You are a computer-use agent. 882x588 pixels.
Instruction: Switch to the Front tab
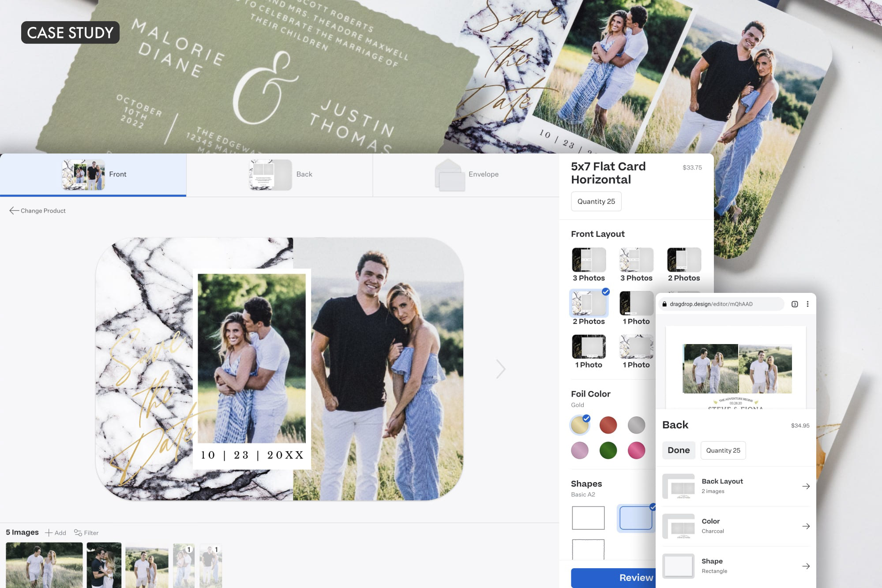(93, 175)
